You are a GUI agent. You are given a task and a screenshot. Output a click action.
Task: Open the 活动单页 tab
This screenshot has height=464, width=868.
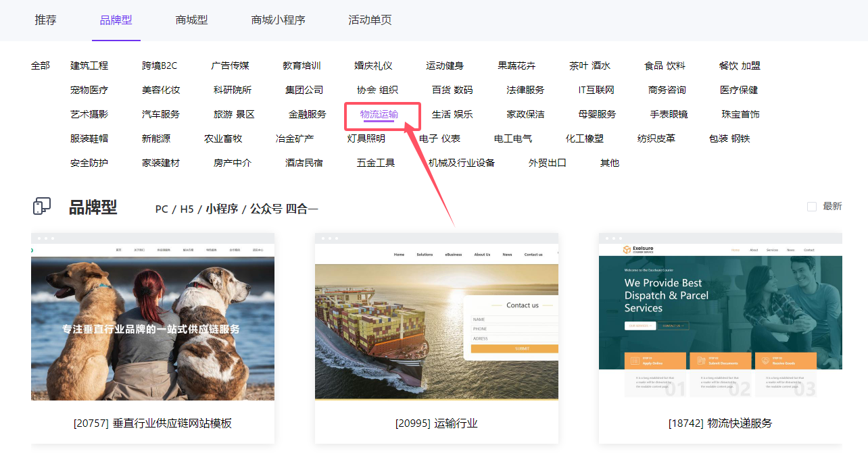[x=370, y=20]
